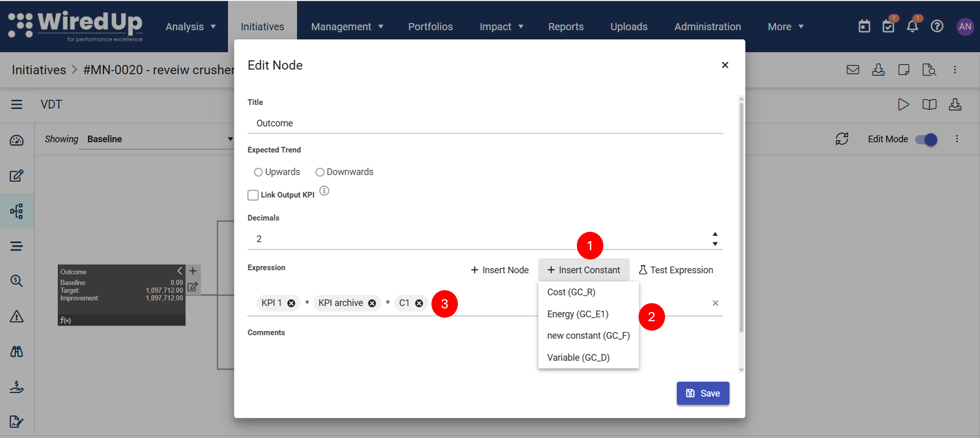Open the Portfolios tab

(430, 27)
